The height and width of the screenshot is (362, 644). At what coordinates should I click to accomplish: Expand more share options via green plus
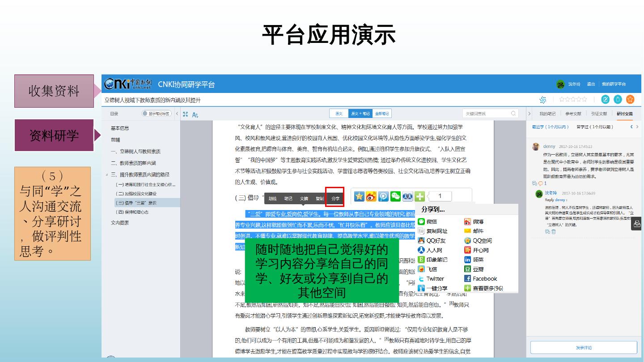tap(419, 196)
